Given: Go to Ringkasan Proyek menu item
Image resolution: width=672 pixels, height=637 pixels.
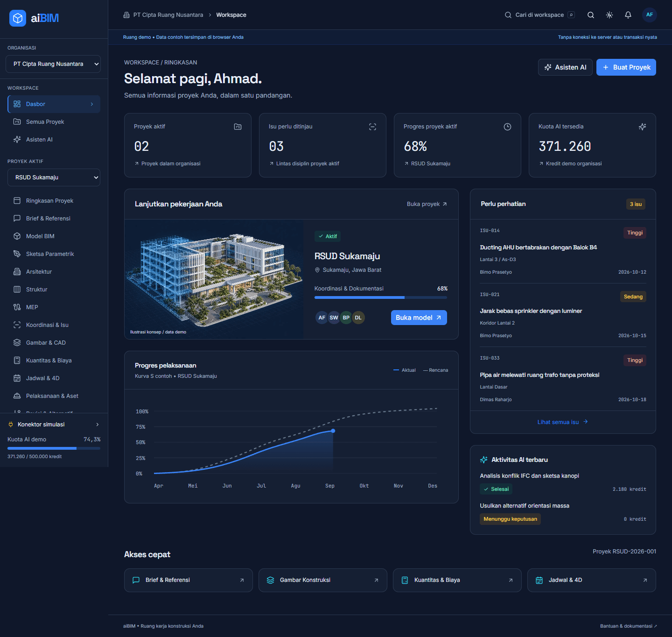Looking at the screenshot, I should click(x=54, y=201).
